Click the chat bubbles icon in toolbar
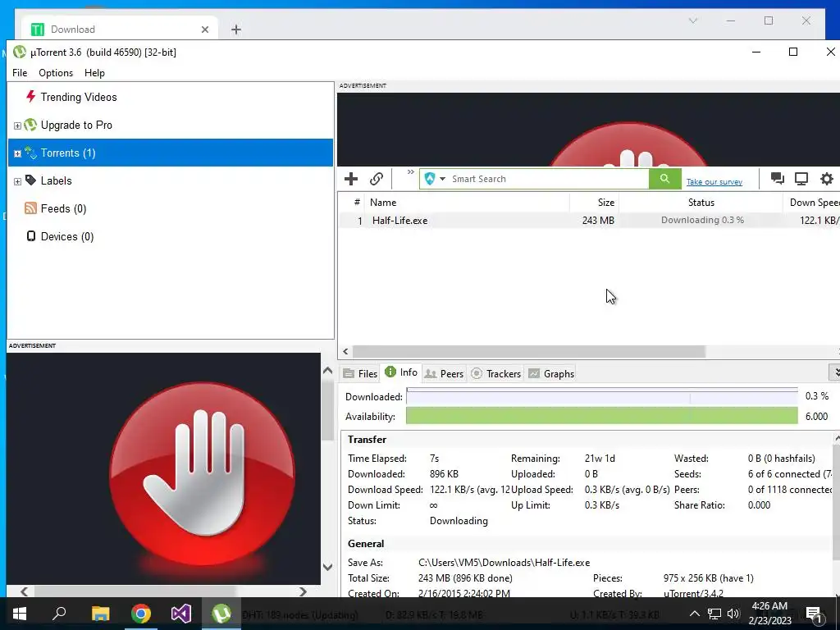Image resolution: width=840 pixels, height=630 pixels. 778,178
